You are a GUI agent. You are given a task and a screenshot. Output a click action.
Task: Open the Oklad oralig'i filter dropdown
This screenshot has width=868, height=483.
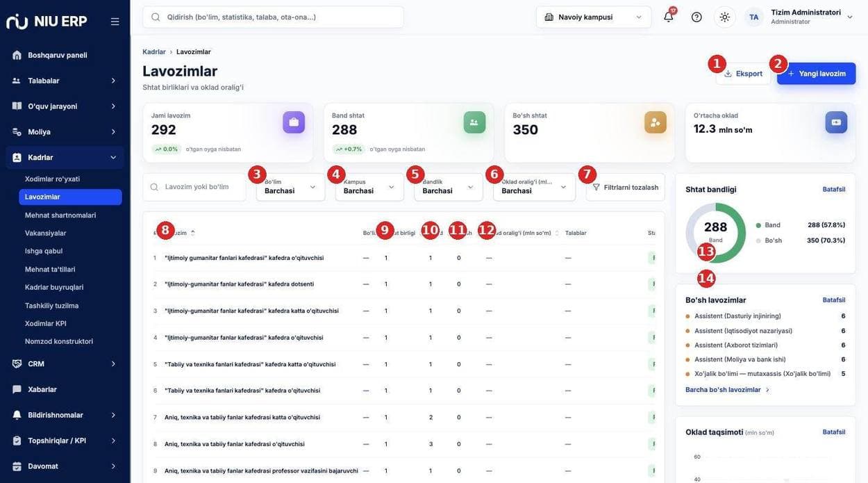pos(535,187)
